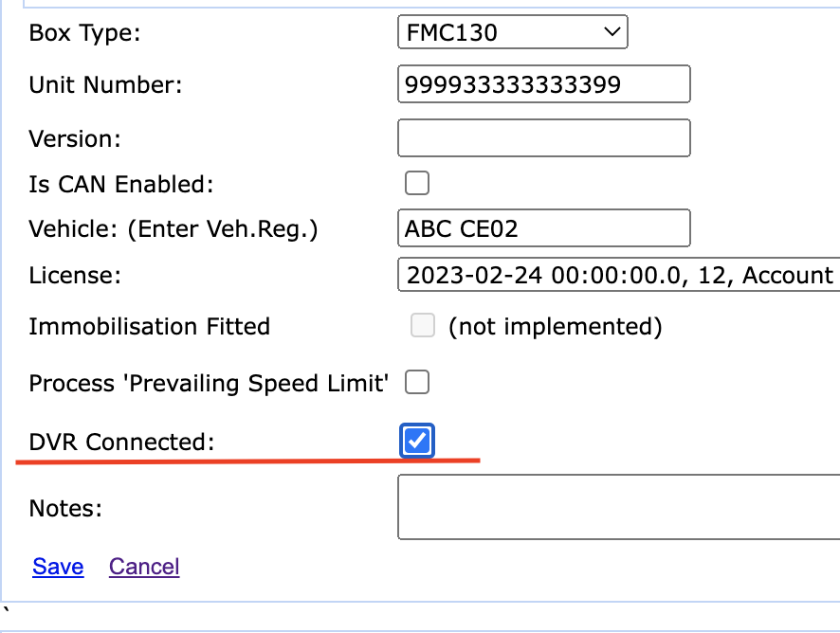The image size is (840, 633).
Task: Click the 'Immobilisation Fitted' label
Action: pos(150,327)
